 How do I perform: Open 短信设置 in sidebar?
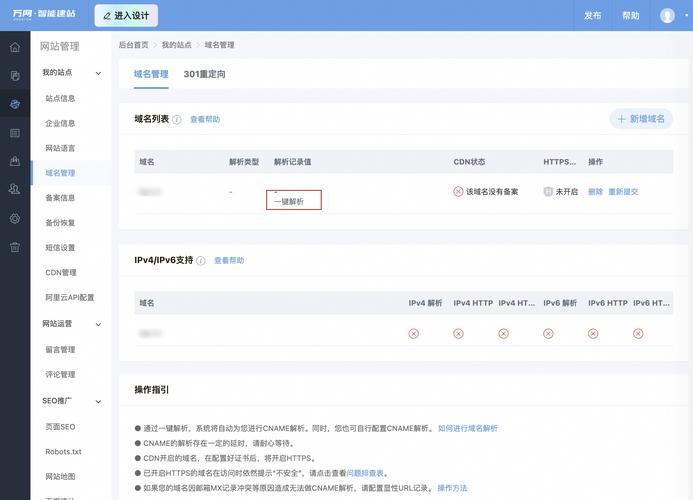click(x=60, y=248)
